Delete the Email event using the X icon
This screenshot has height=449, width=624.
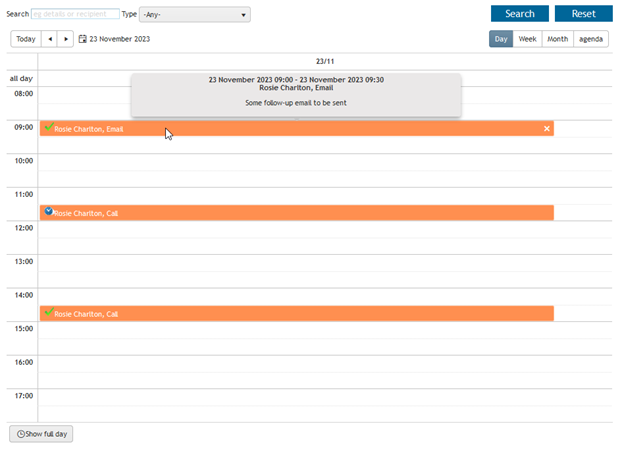click(547, 129)
